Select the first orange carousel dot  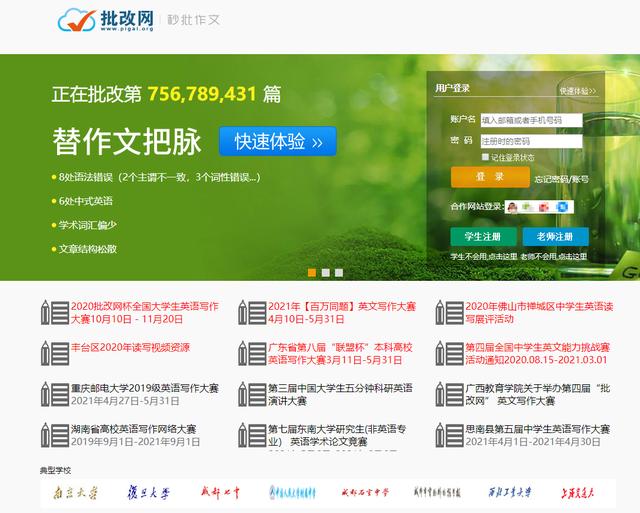(311, 272)
